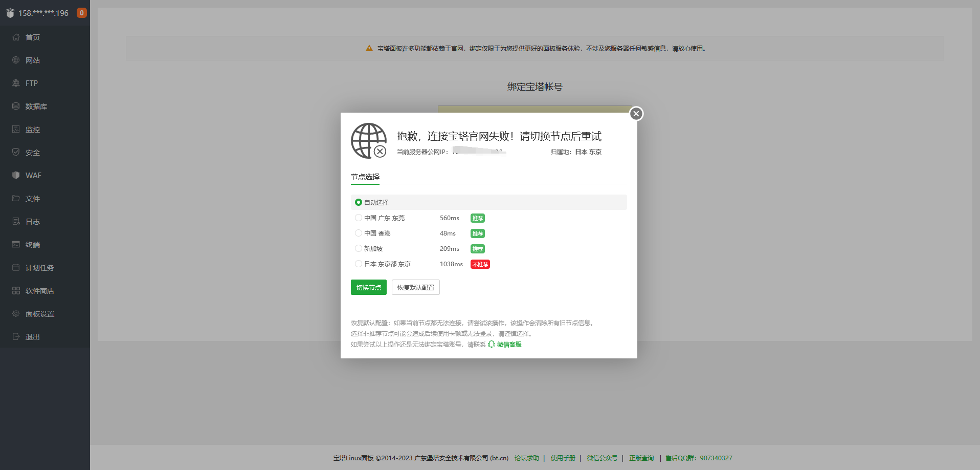This screenshot has width=980, height=470.
Task: Click the panel shield logo icon
Action: click(10, 13)
